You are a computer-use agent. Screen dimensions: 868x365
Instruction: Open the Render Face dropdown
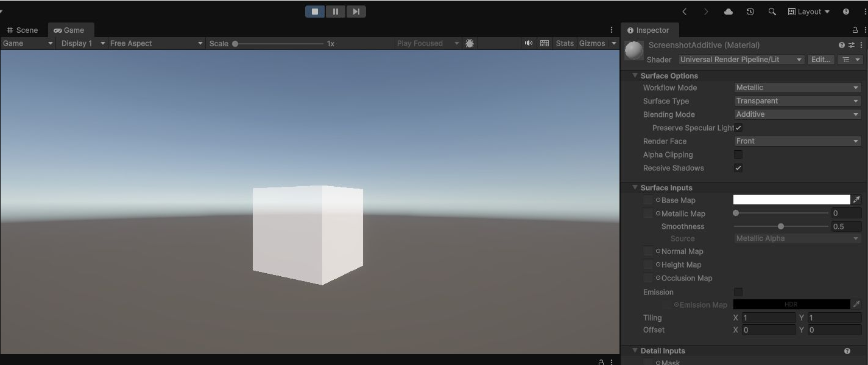797,141
